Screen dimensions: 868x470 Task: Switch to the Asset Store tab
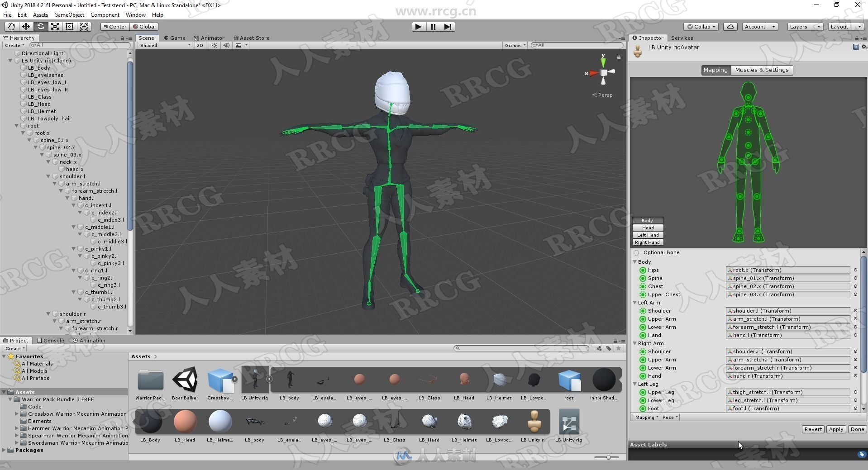click(x=252, y=38)
